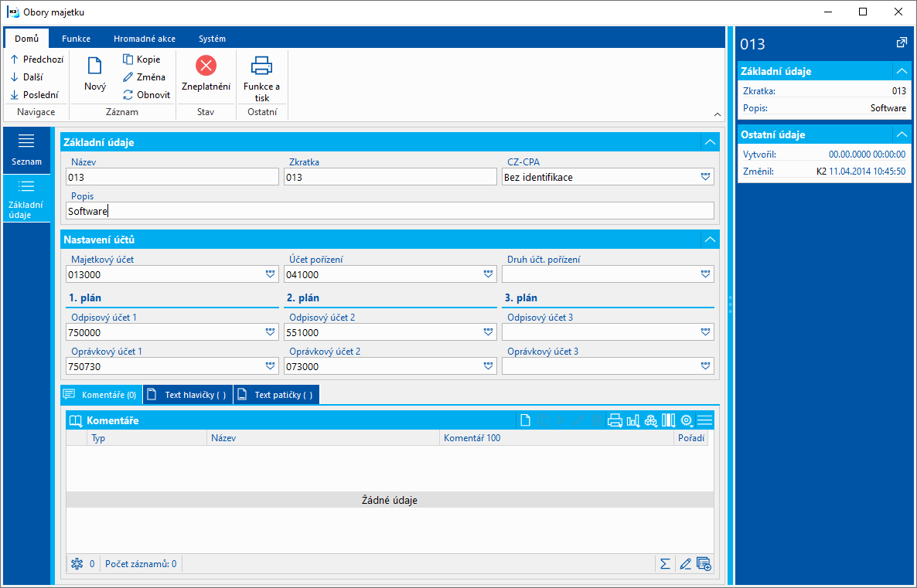The width and height of the screenshot is (917, 588).
Task: Collapse the ribbon with the chevron
Action: tap(718, 114)
